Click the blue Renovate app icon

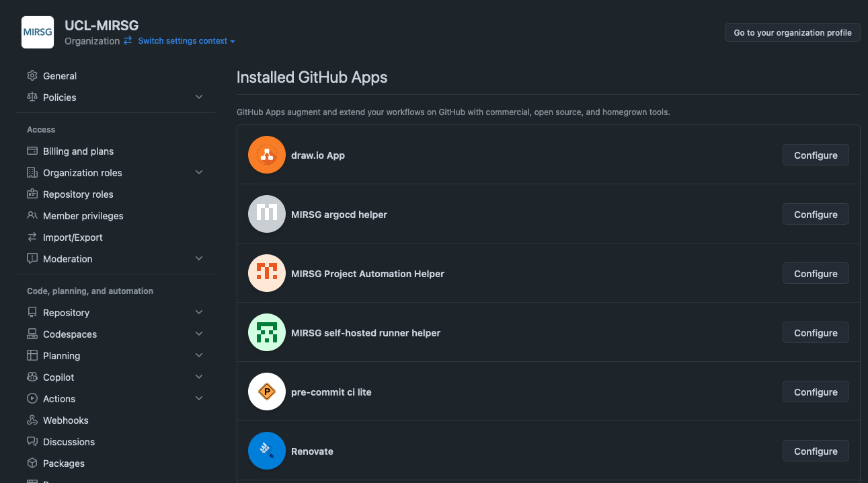point(267,451)
